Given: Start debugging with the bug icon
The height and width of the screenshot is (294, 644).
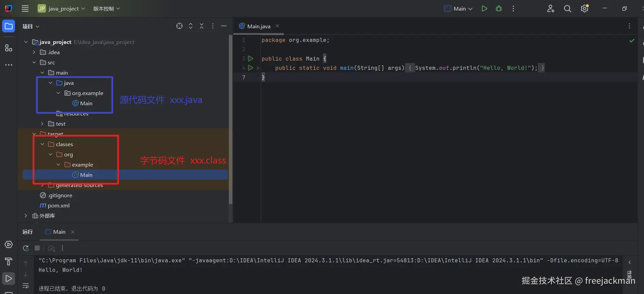Looking at the screenshot, I should click(x=499, y=9).
